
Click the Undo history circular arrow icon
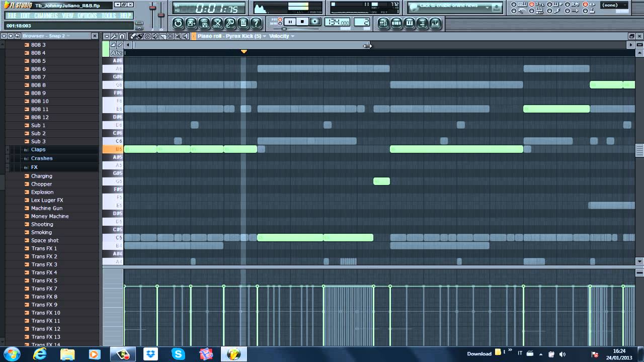point(178,23)
